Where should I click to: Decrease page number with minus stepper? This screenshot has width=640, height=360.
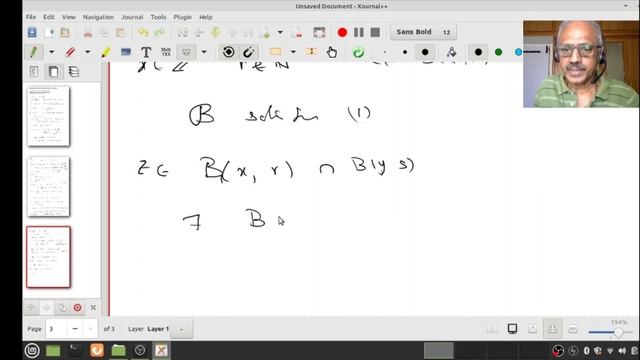75,329
